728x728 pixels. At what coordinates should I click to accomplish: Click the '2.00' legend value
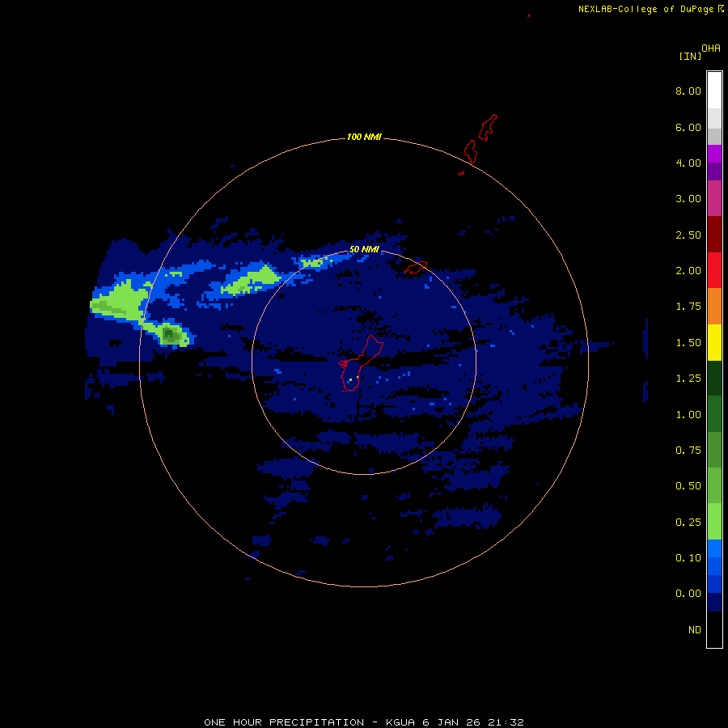click(688, 271)
